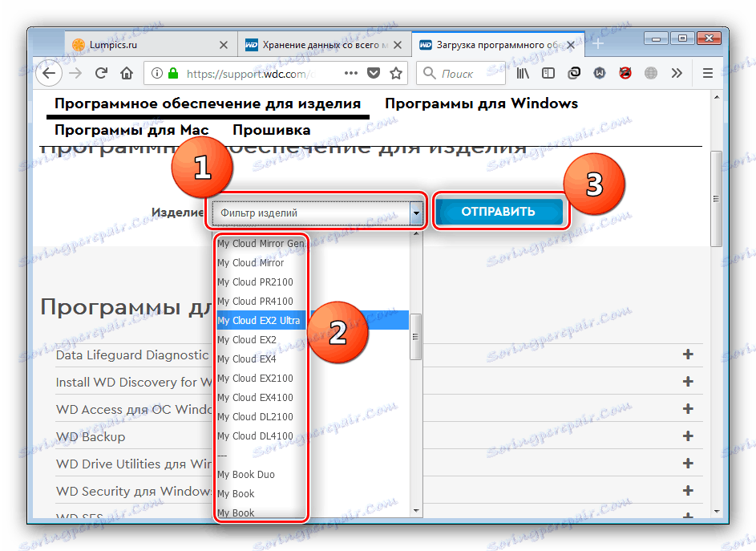
Task: Open a new browser tab
Action: (x=598, y=44)
